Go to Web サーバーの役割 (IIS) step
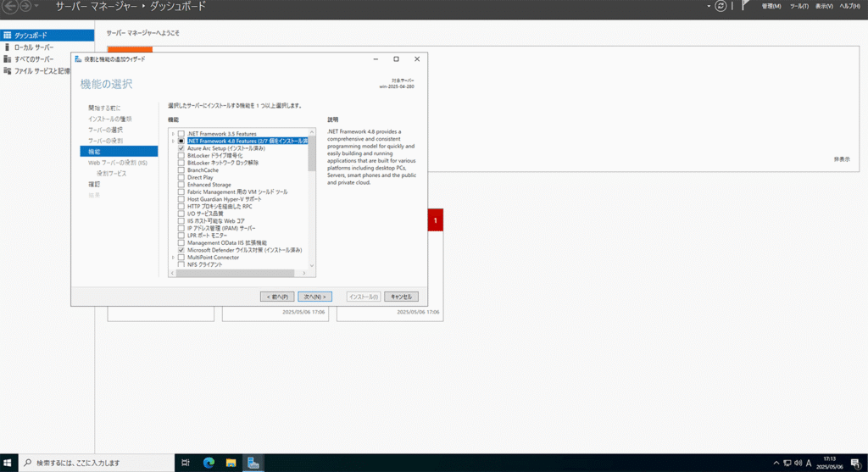 [x=117, y=163]
